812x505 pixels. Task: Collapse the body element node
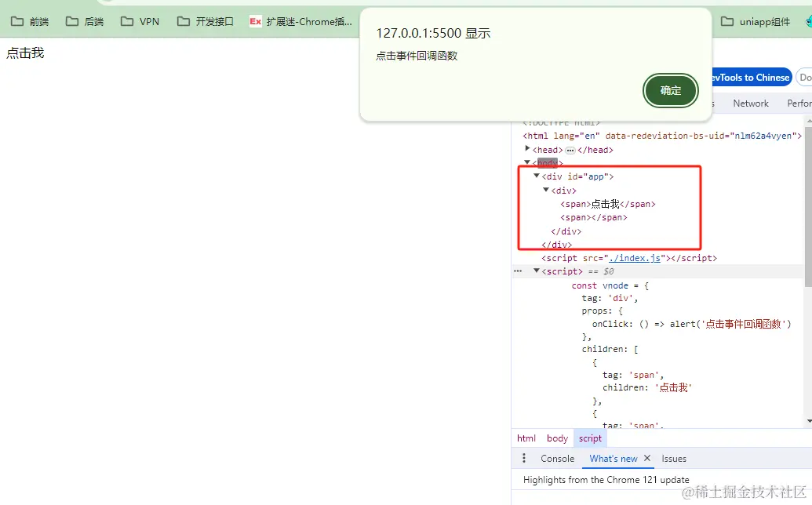(x=527, y=162)
